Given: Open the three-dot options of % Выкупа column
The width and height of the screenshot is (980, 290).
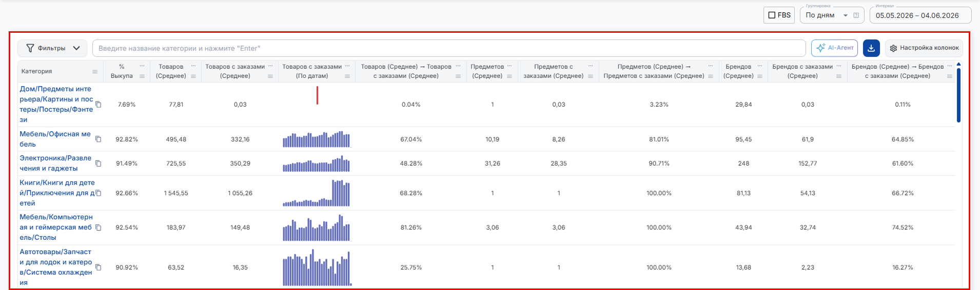Looking at the screenshot, I should (142, 66).
